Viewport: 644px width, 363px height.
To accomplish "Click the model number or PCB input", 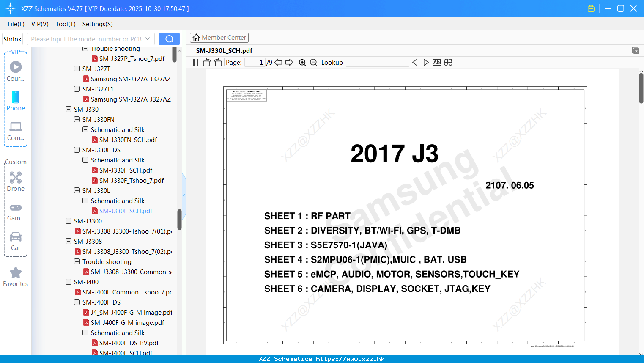I will [86, 39].
